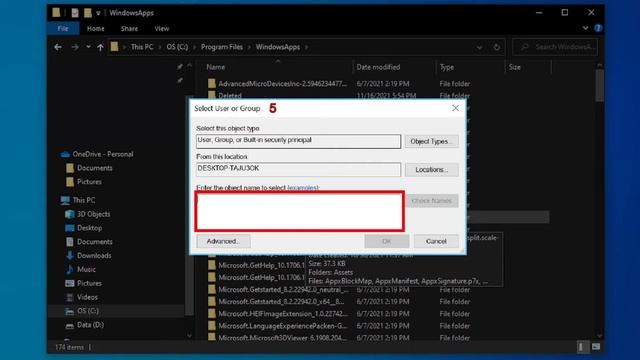
Task: Select WindowsApps in address breadcrumb
Action: 278,47
